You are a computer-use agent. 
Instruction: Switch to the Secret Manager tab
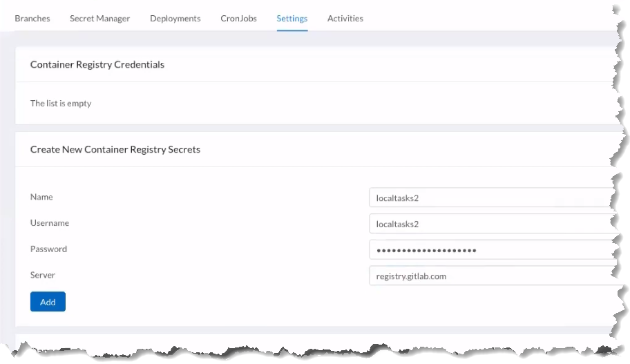(99, 19)
